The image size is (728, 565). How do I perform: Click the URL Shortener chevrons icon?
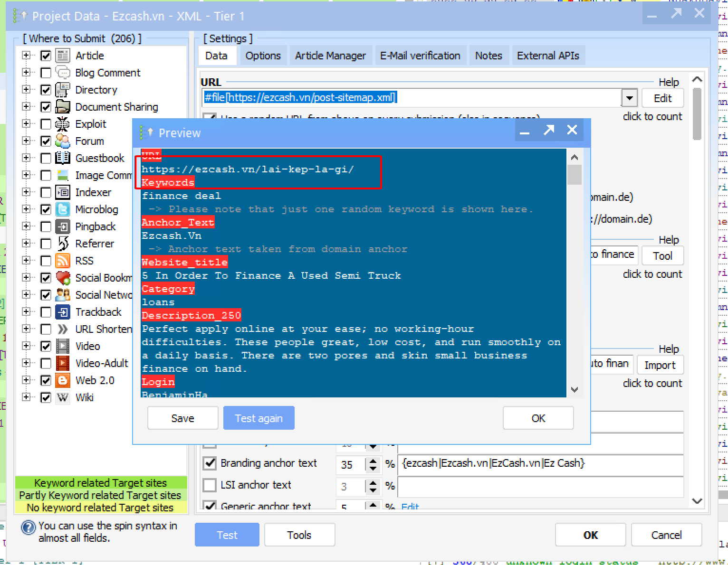coord(63,329)
